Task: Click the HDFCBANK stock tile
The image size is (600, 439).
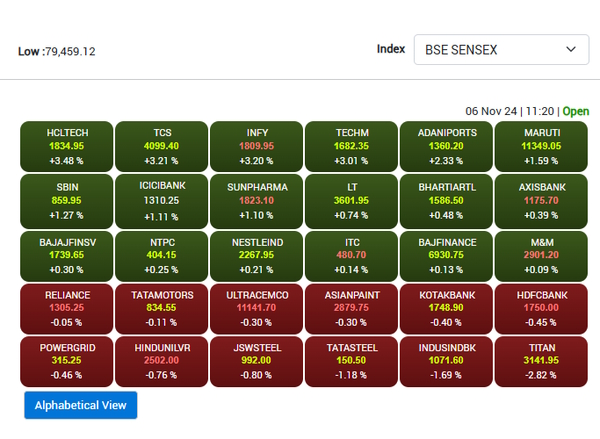Action: pos(541,309)
